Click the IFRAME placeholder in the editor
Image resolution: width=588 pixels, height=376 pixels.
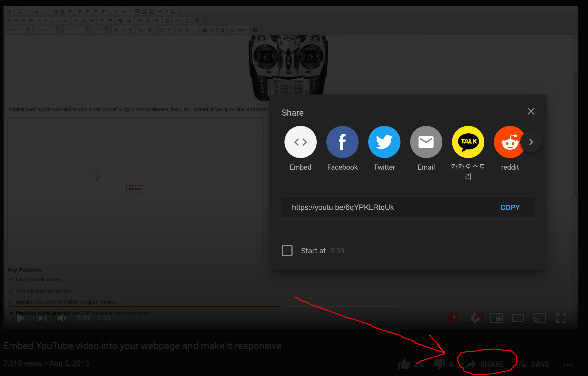point(135,189)
